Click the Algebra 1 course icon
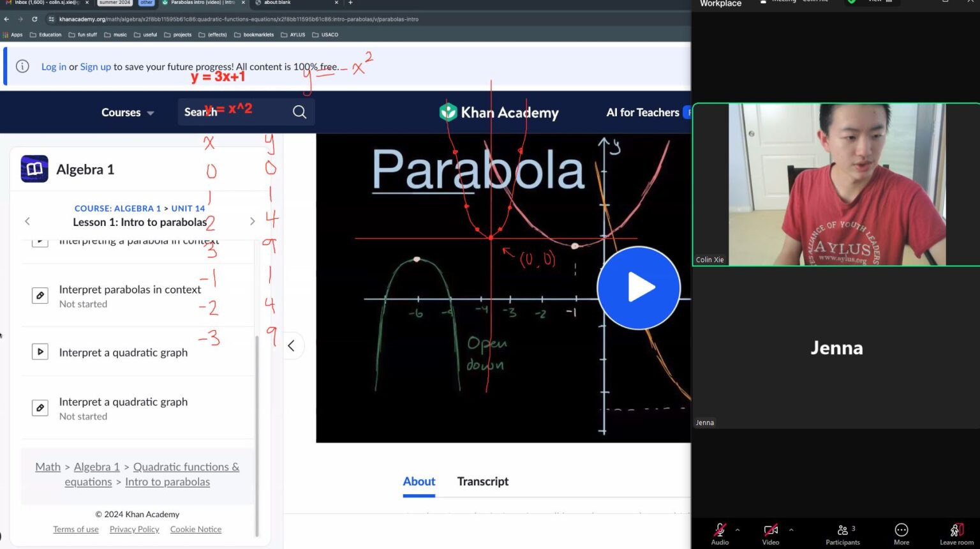This screenshot has width=980, height=549. 34,169
